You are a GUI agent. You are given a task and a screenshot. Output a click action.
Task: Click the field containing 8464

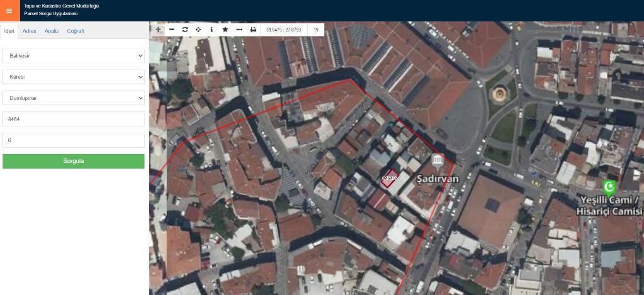[74, 119]
